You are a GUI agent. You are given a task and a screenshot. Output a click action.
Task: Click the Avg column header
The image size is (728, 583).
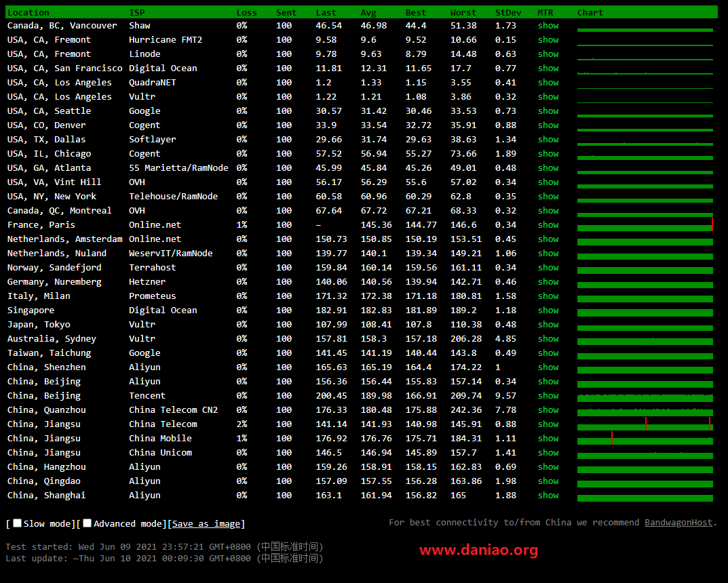point(368,12)
